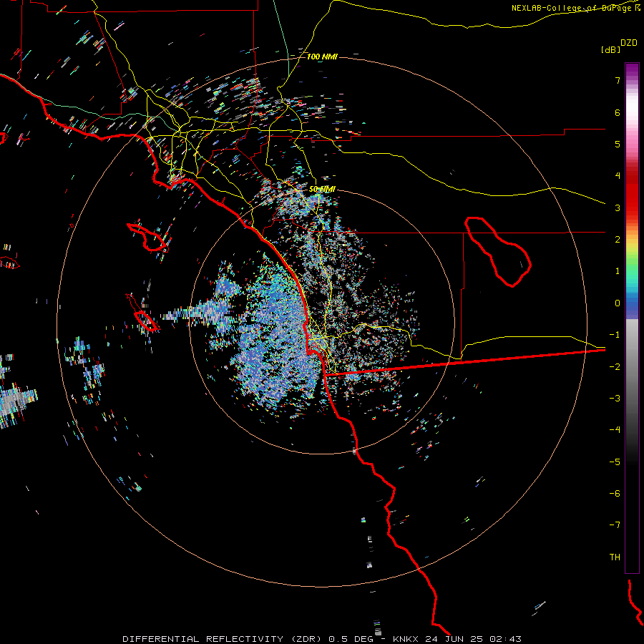Image resolution: width=644 pixels, height=644 pixels.
Task: Click the ZDR product title caption at bottom
Action: 322,639
